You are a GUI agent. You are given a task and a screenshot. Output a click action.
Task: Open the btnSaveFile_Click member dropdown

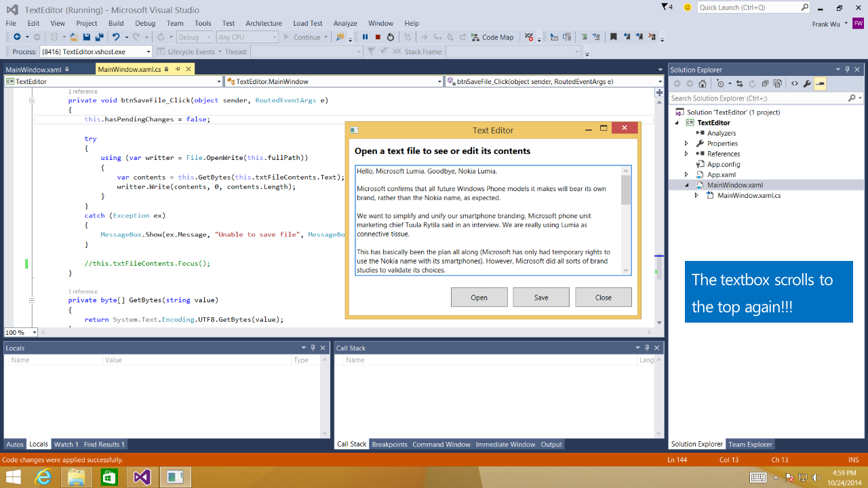[555, 81]
